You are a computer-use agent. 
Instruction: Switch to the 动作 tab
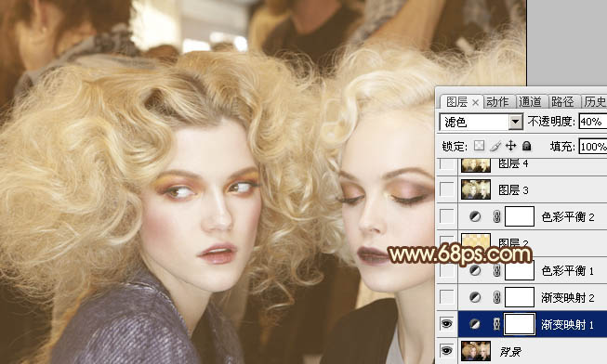coord(497,102)
